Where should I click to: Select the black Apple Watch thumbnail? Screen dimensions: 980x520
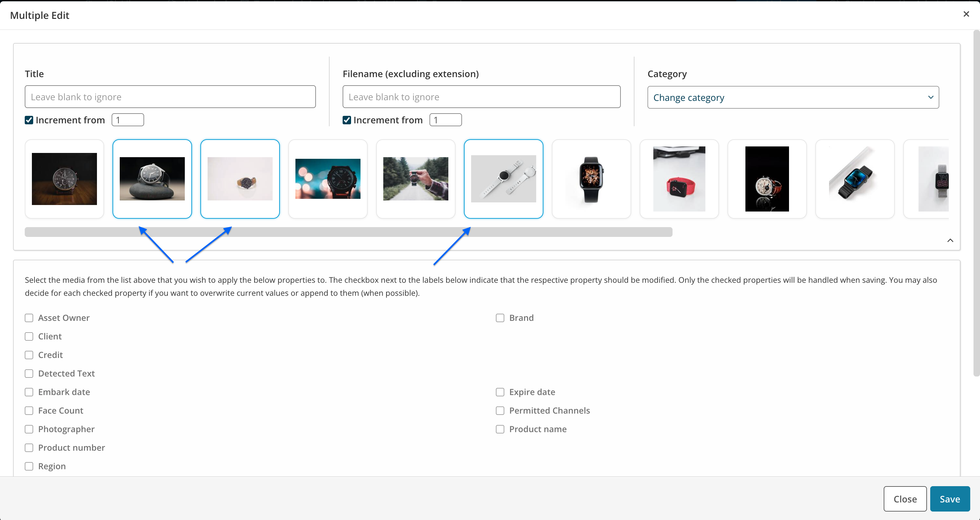592,179
